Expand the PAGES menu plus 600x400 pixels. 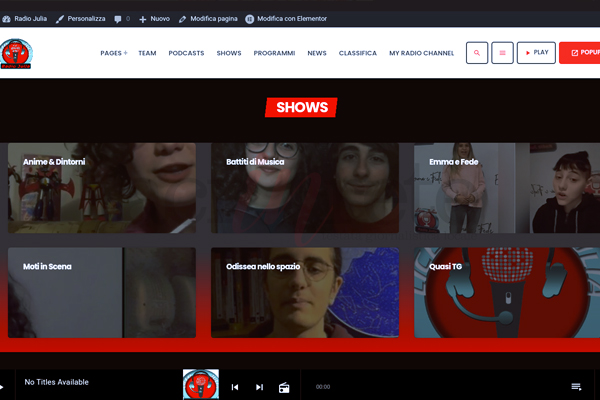[126, 53]
